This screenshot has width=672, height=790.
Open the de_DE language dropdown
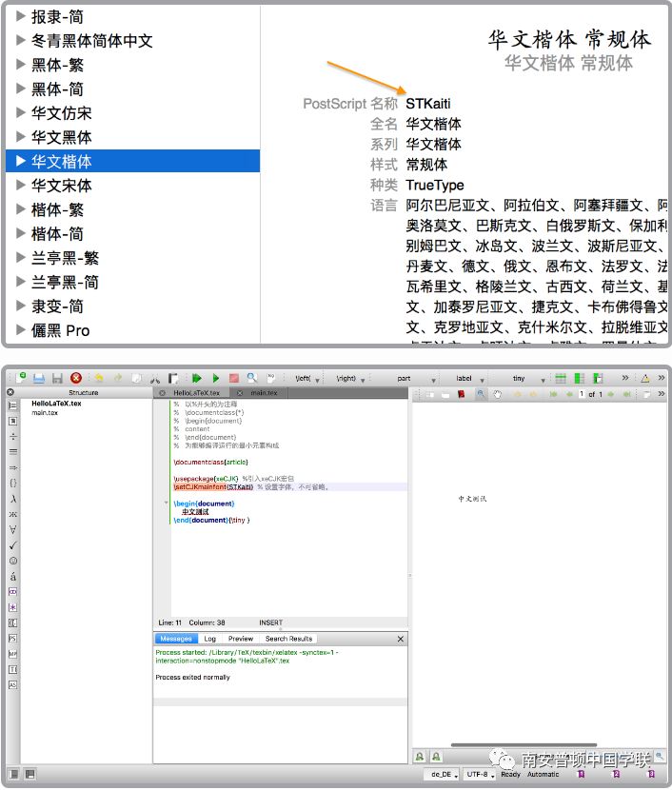[443, 774]
